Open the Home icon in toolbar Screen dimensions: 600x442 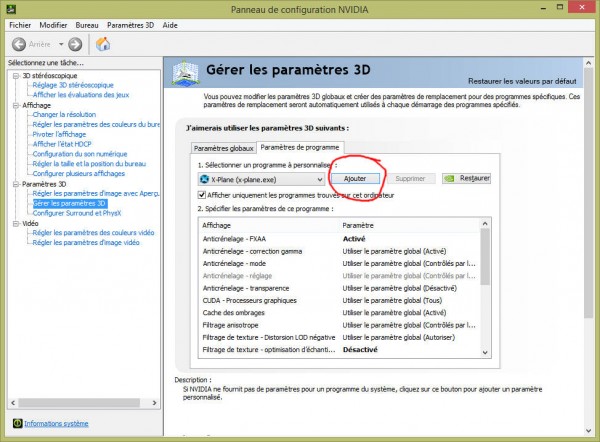pyautogui.click(x=103, y=44)
